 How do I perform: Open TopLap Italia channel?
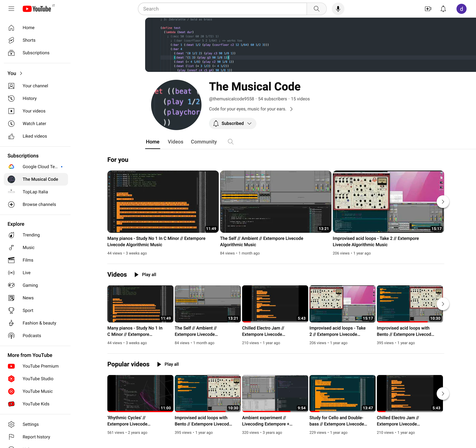pyautogui.click(x=36, y=192)
